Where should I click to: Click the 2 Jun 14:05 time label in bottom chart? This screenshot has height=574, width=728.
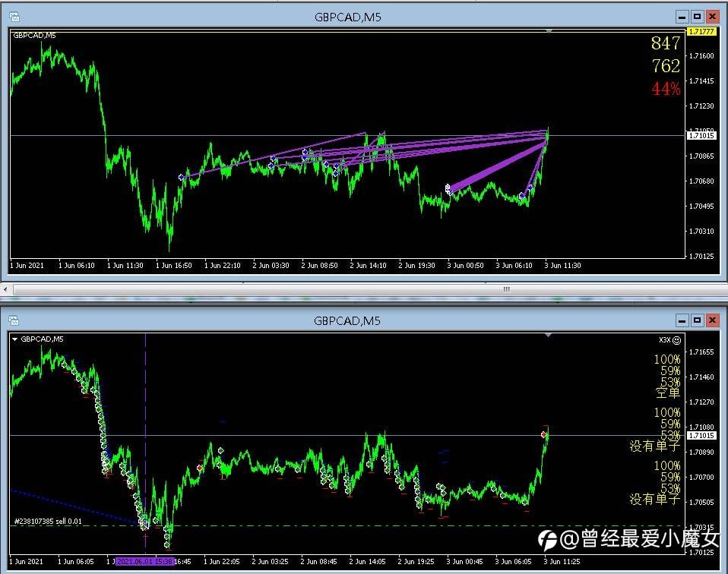pos(367,561)
